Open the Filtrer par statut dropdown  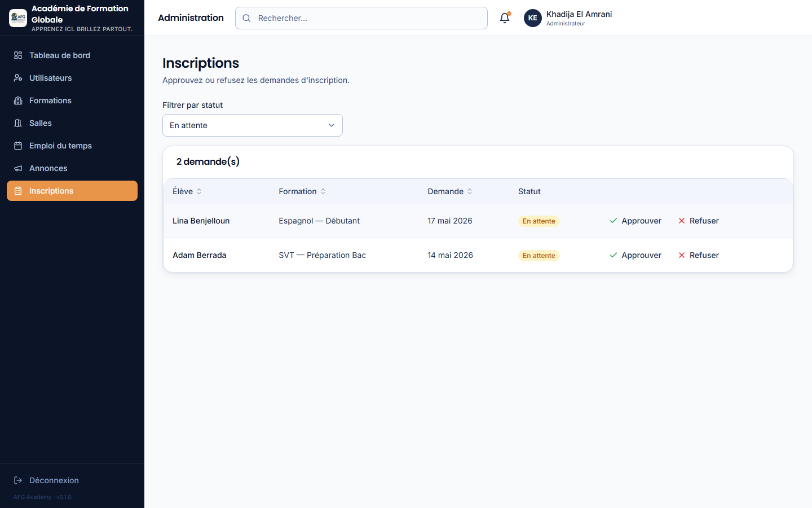coord(253,125)
